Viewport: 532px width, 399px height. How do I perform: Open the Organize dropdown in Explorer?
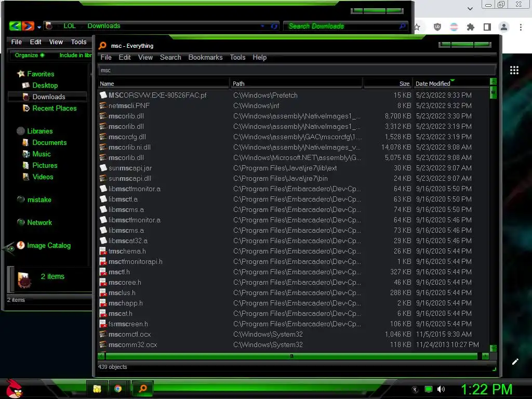click(30, 55)
